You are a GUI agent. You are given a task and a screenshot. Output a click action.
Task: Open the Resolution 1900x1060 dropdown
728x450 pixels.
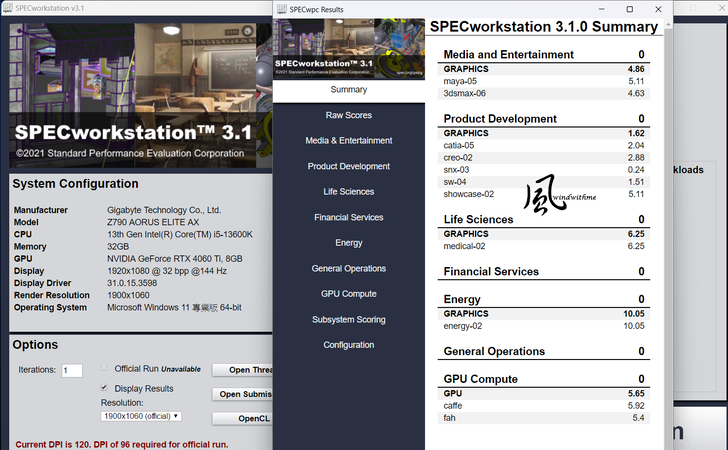click(x=140, y=416)
